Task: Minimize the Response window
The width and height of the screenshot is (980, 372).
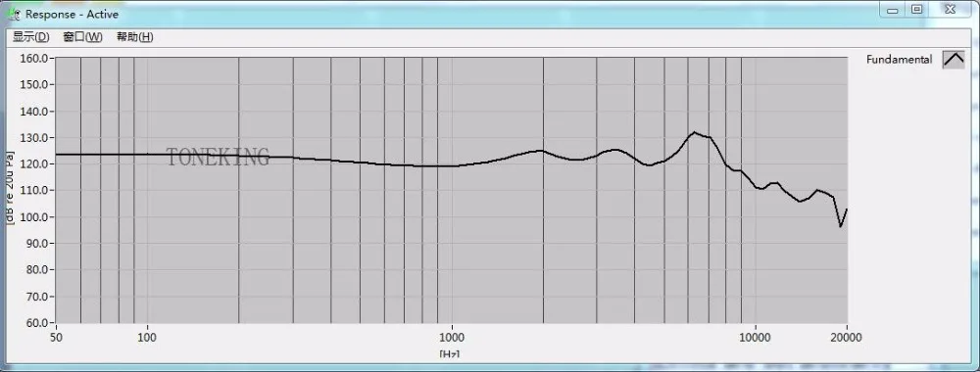Action: (x=893, y=10)
